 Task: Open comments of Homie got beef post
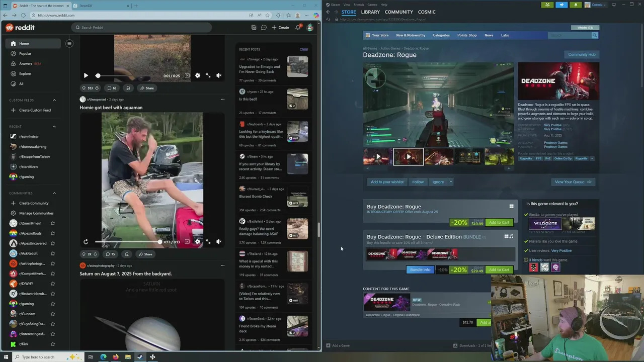coord(111,254)
